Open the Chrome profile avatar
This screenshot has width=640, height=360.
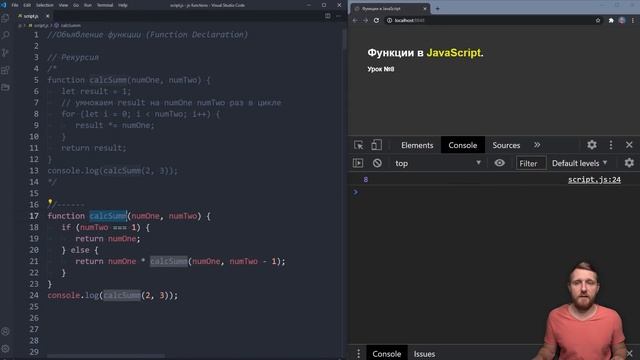pos(622,20)
